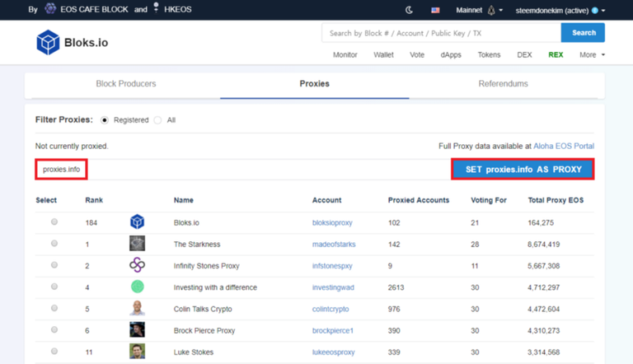
Task: Click the Bloks.io proxy row icon
Action: 137,222
